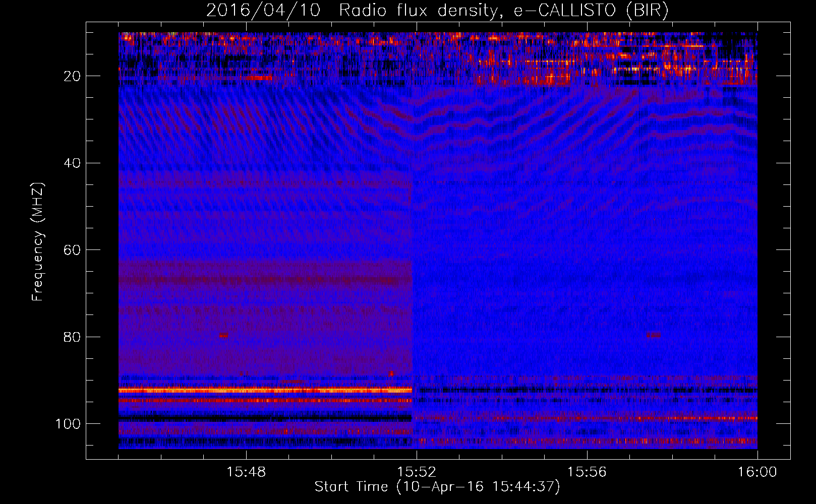
Task: Click the 15:56 time tick label
Action: [587, 472]
